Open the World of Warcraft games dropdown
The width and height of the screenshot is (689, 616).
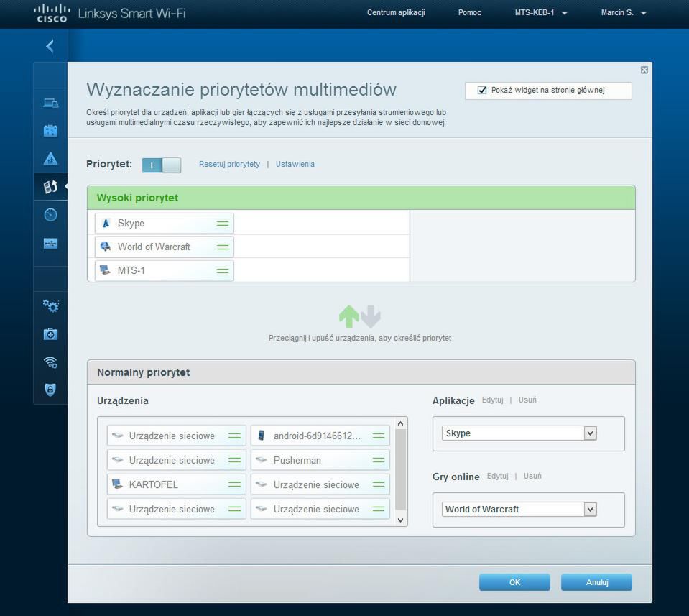(519, 509)
